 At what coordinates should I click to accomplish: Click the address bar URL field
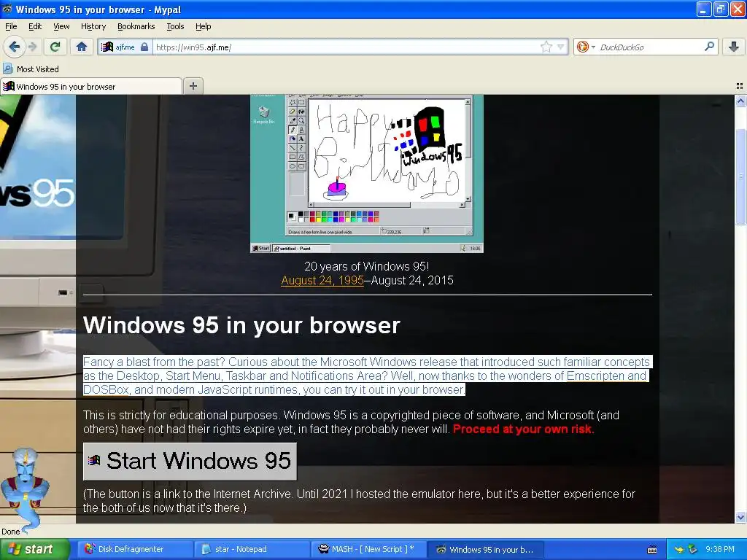tap(347, 47)
